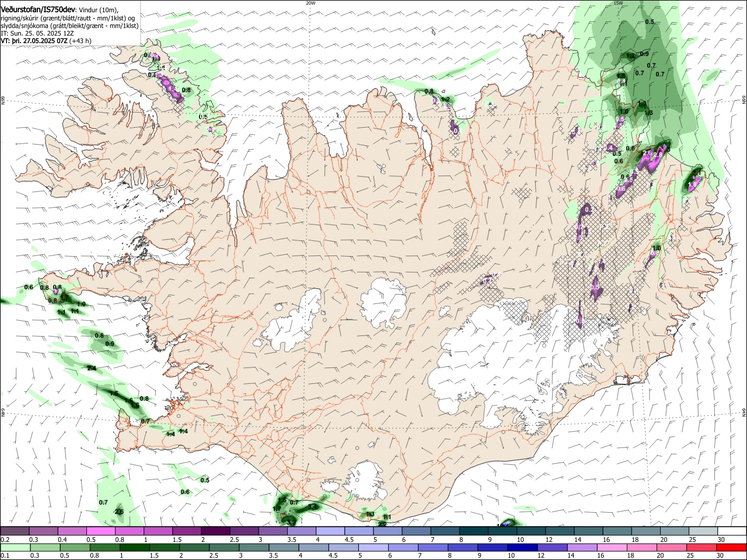
Task: Click the 0.1 label under bottom legend row
Action: 5,556
